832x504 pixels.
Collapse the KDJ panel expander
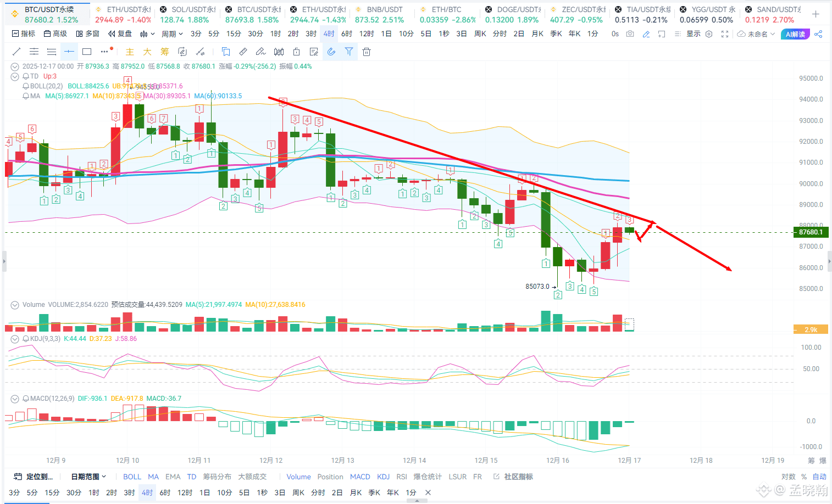pyautogui.click(x=15, y=339)
